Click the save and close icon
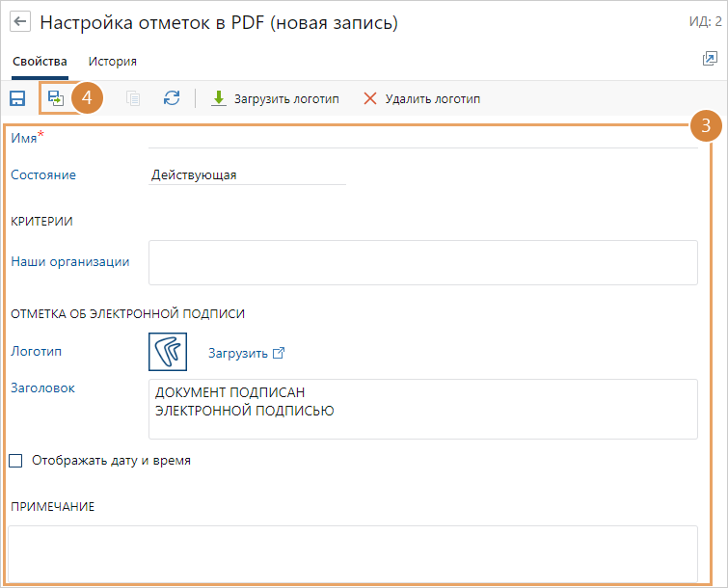The height and width of the screenshot is (588, 728). point(56,98)
